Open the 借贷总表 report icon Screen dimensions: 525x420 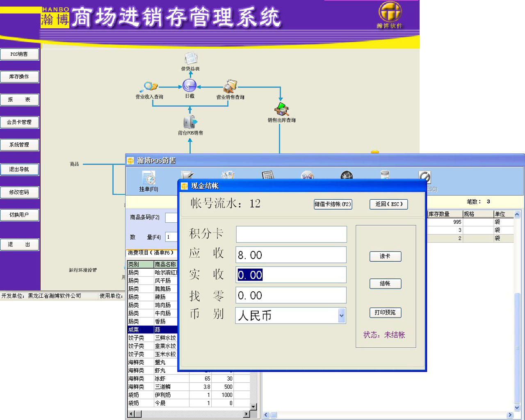191,58
